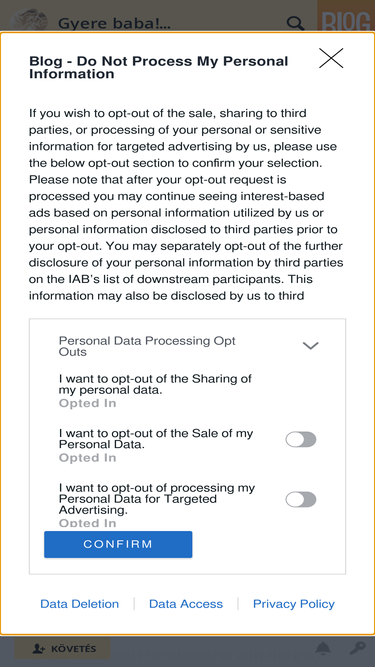Click the orange BLOG logo

(346, 17)
